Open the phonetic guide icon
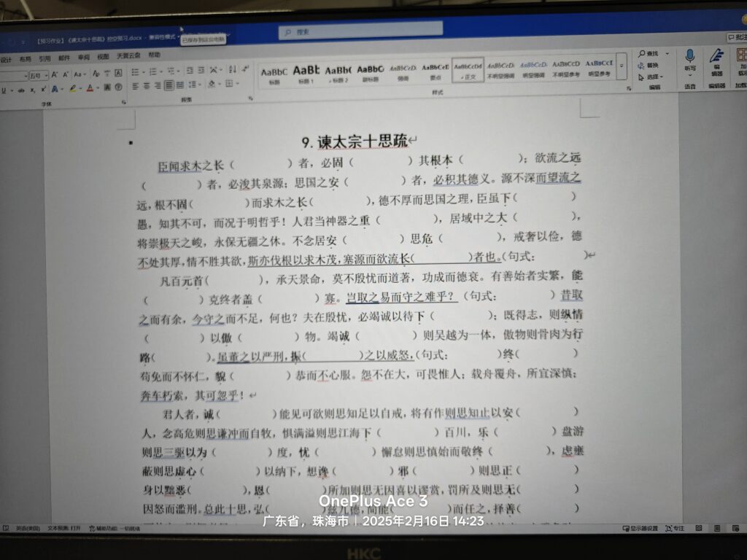This screenshot has width=747, height=560. click(x=108, y=74)
